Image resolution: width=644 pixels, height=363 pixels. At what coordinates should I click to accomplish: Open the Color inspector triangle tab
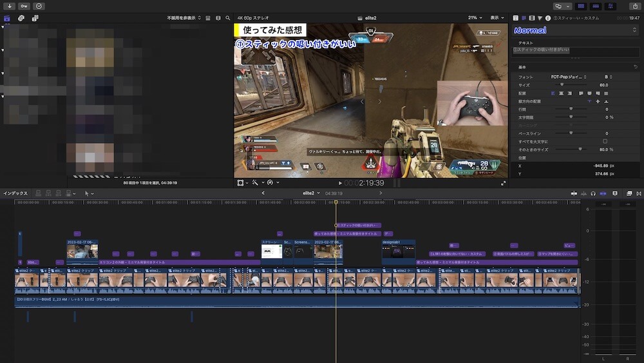540,18
